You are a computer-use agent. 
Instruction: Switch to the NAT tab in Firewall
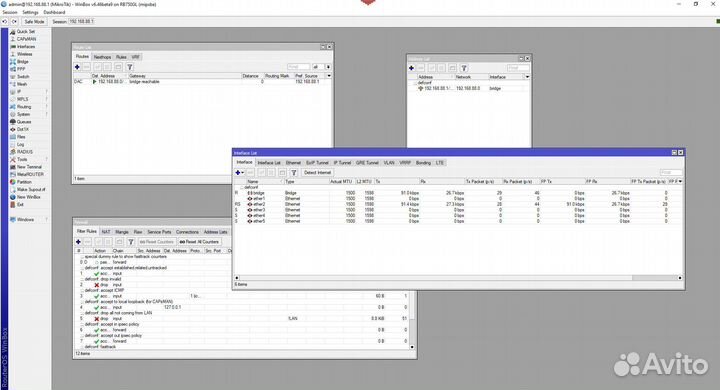106,232
